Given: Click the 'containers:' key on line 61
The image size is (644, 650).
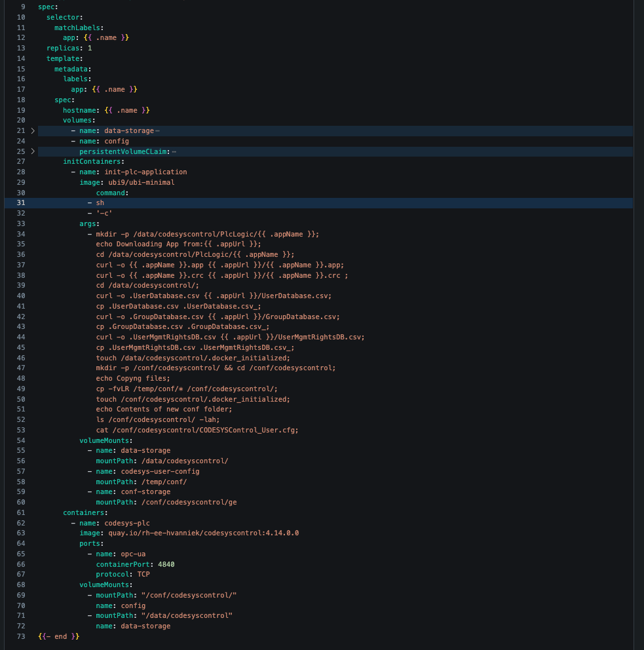Looking at the screenshot, I should [x=85, y=512].
